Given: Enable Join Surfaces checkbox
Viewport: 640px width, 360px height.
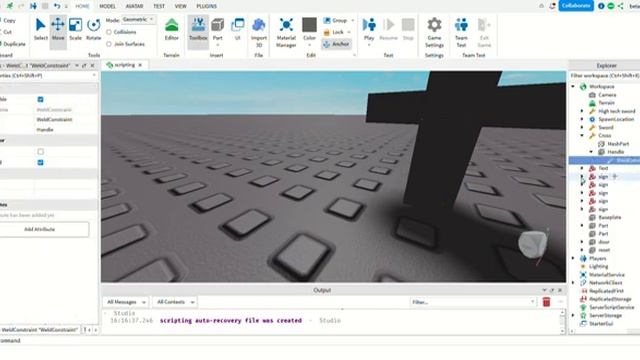Looking at the screenshot, I should click(109, 44).
